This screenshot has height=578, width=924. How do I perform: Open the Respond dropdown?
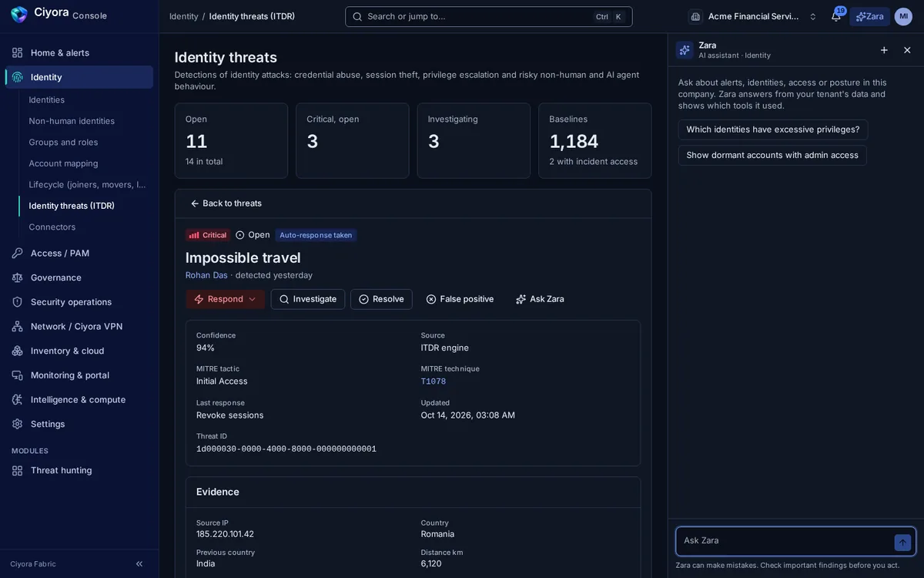coord(225,299)
